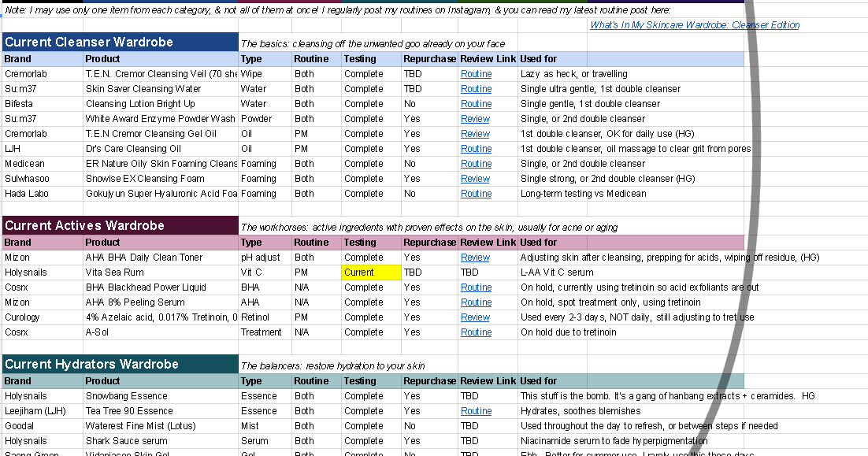Open Routine link for Dr's Care Cleansing Oil
Screen dimensions: 868x456
[476, 149]
